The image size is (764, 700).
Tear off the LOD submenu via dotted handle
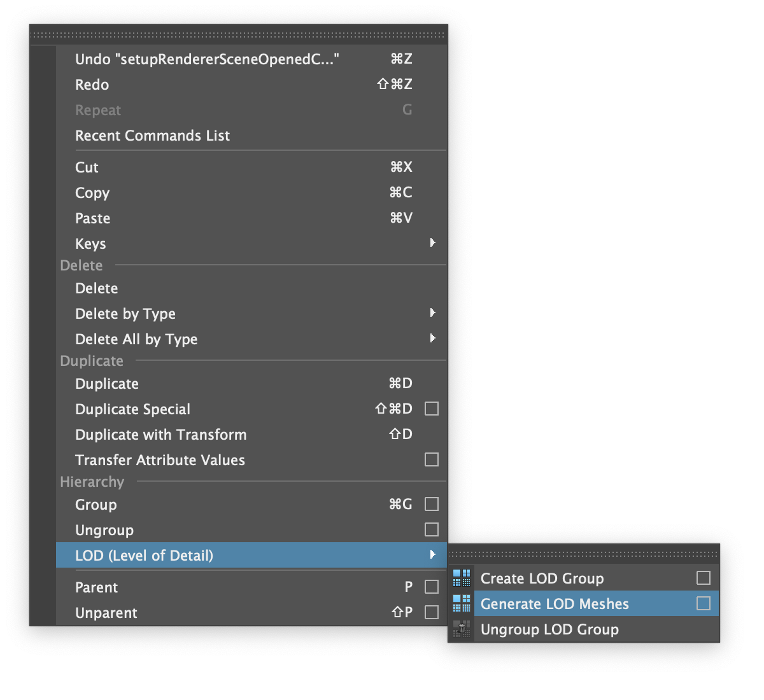pos(583,554)
